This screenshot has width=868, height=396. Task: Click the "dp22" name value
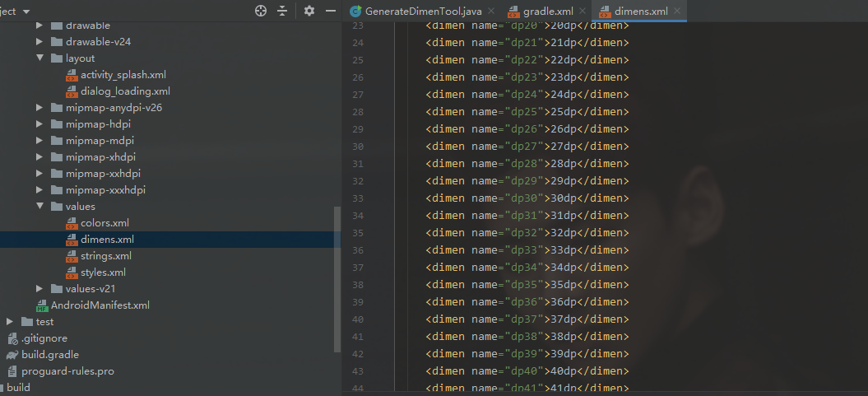[524, 60]
